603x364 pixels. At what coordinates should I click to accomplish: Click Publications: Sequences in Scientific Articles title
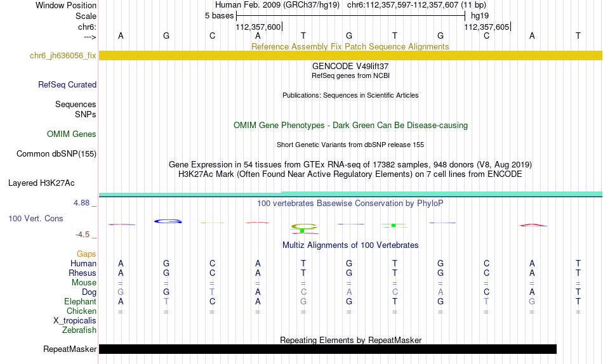(x=350, y=95)
